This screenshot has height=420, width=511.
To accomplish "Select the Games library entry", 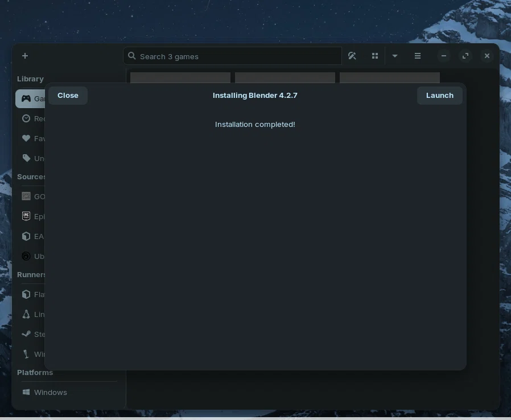I will tap(30, 98).
